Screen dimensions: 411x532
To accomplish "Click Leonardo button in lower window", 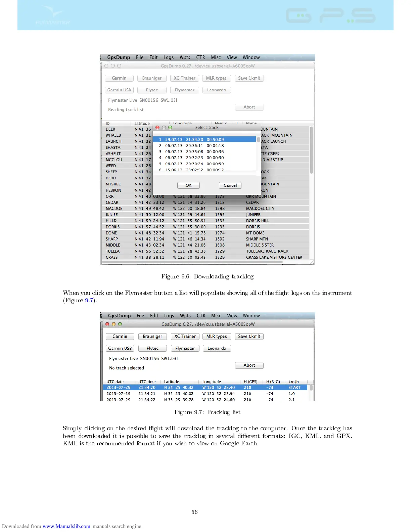I will 217,348.
